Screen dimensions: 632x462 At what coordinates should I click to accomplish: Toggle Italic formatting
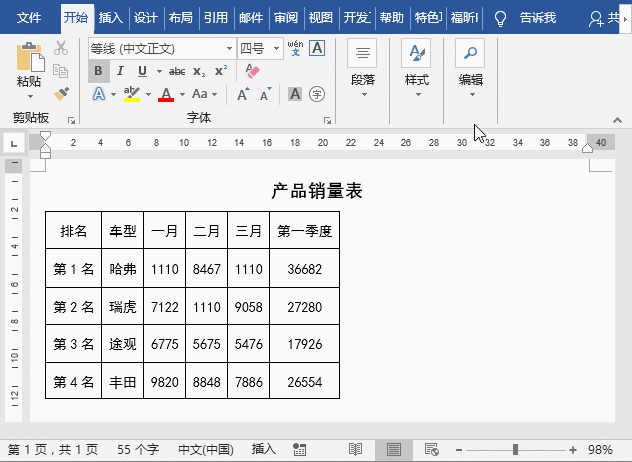[120, 71]
